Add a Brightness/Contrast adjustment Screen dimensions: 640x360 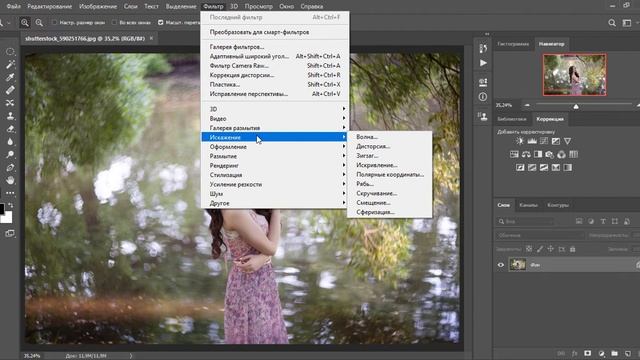(520, 141)
